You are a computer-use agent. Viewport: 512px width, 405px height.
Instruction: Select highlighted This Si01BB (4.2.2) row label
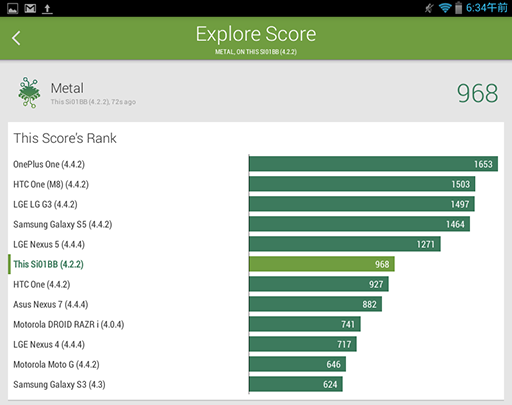pyautogui.click(x=49, y=264)
